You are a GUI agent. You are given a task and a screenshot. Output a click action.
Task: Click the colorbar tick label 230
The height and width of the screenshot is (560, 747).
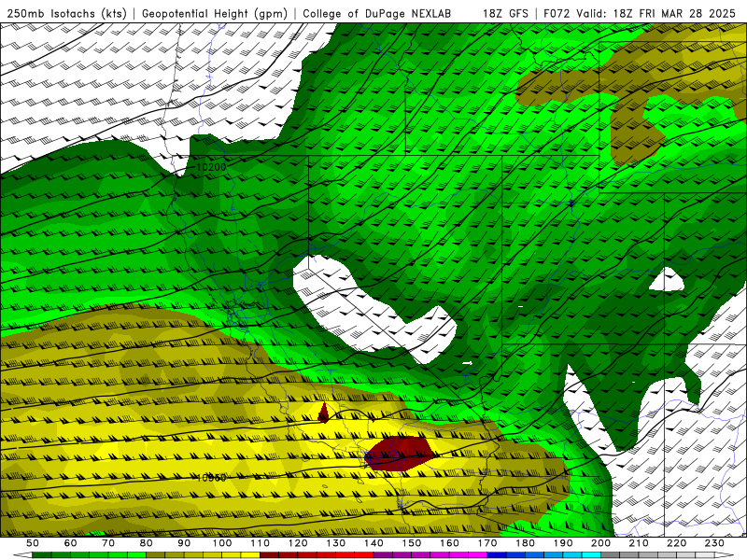tap(714, 543)
